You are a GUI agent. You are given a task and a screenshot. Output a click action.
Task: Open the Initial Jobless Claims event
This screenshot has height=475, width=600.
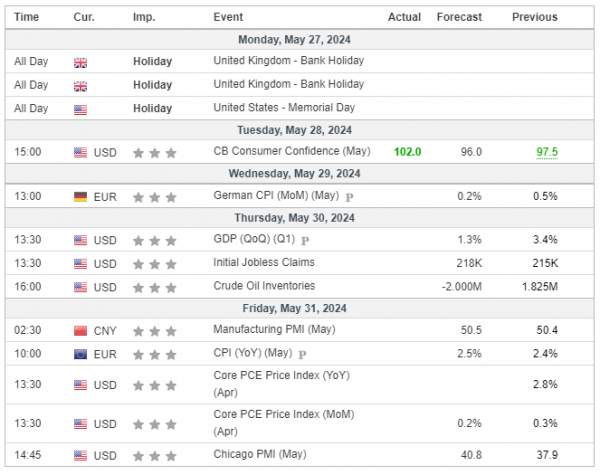tap(264, 262)
